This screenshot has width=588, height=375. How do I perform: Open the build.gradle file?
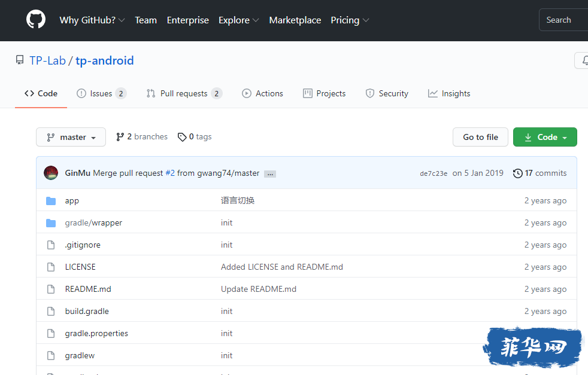click(x=87, y=312)
